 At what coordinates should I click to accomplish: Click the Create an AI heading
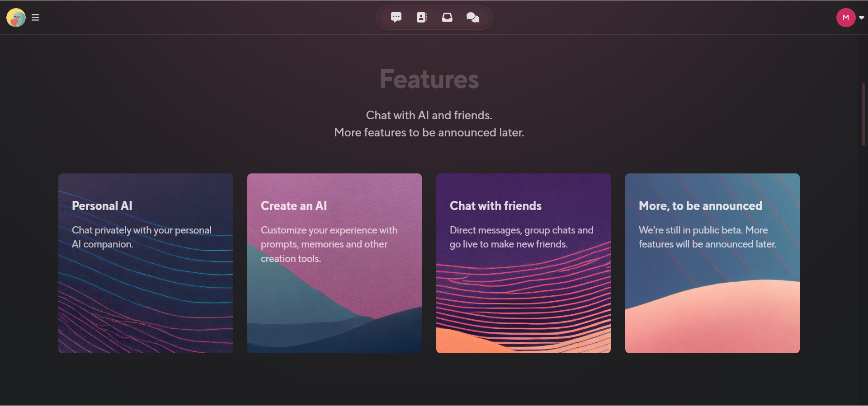tap(293, 205)
